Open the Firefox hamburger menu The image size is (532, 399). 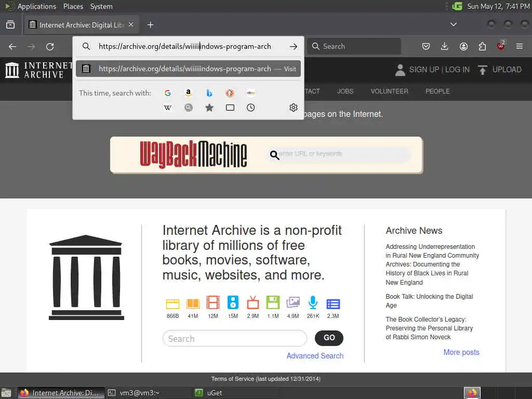click(x=520, y=46)
